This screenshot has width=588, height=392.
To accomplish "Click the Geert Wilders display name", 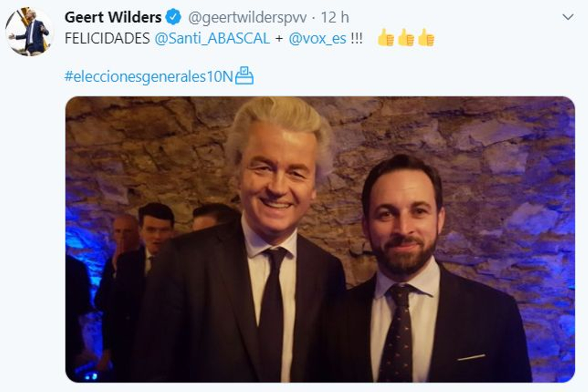I will [113, 17].
